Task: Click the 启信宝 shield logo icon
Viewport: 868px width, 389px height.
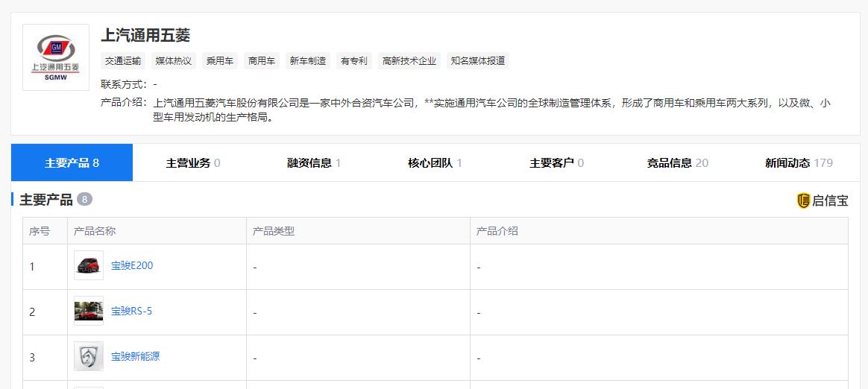Action: coord(803,200)
